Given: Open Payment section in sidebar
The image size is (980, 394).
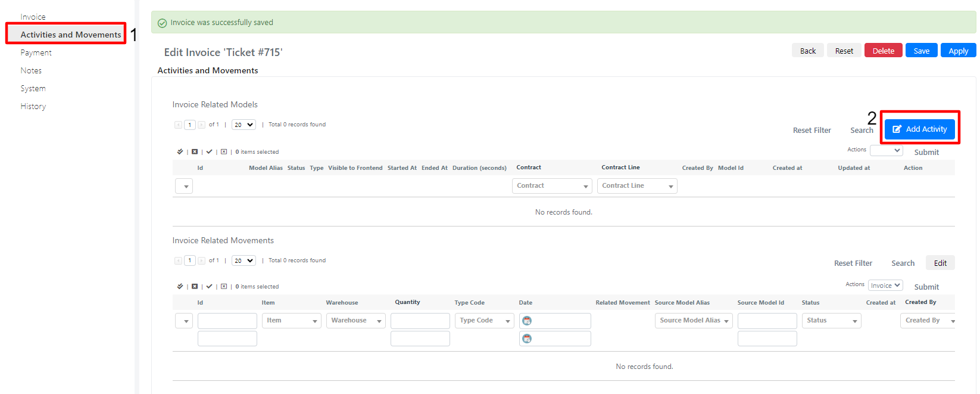Looking at the screenshot, I should 36,52.
